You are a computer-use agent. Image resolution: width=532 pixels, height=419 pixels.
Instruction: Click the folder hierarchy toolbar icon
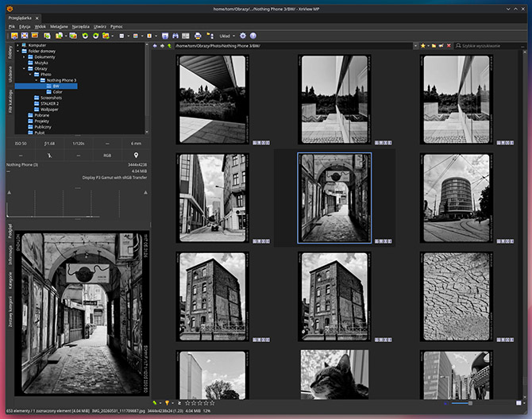pos(210,36)
